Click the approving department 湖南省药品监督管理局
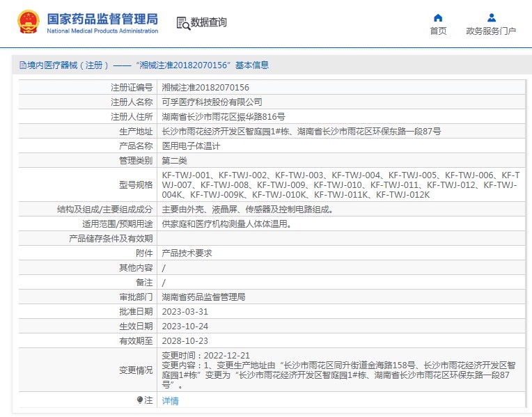The height and width of the screenshot is (417, 532). 203,297
